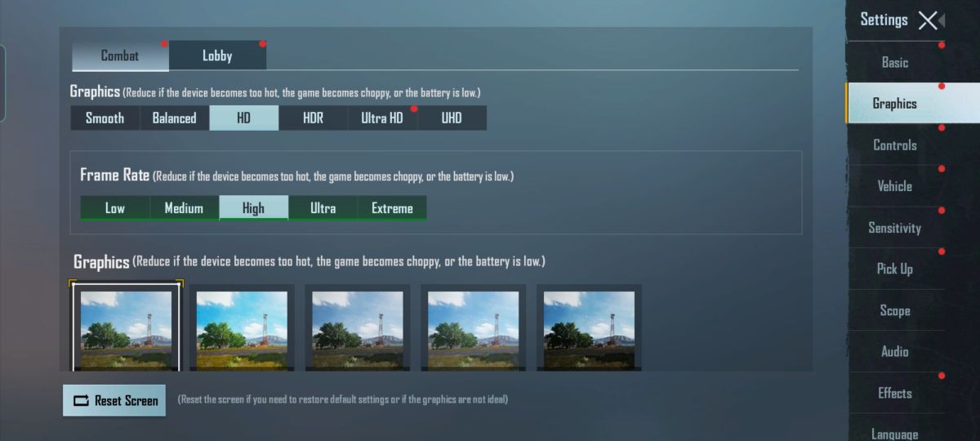980x441 pixels.
Task: Choose the Balanced graphics option
Action: (174, 118)
